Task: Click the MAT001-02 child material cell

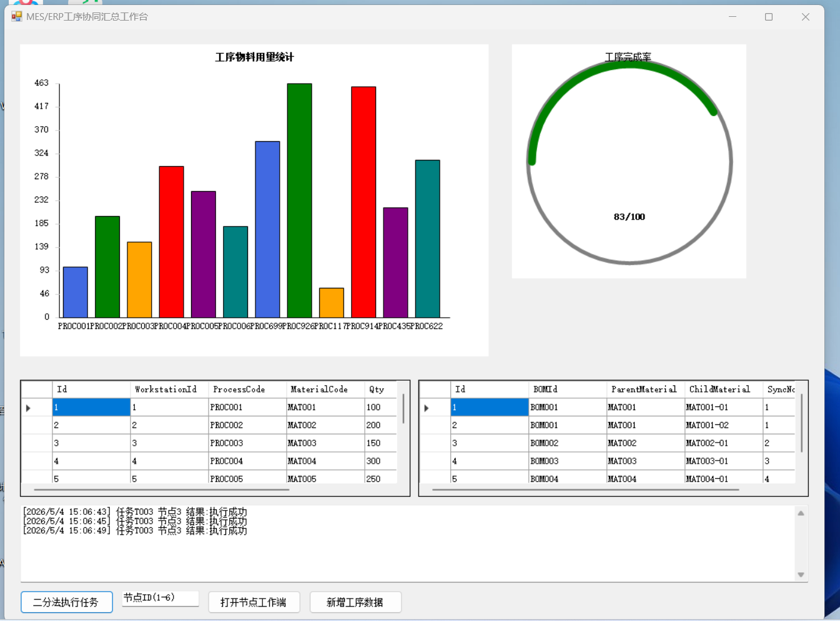Action: coord(724,426)
